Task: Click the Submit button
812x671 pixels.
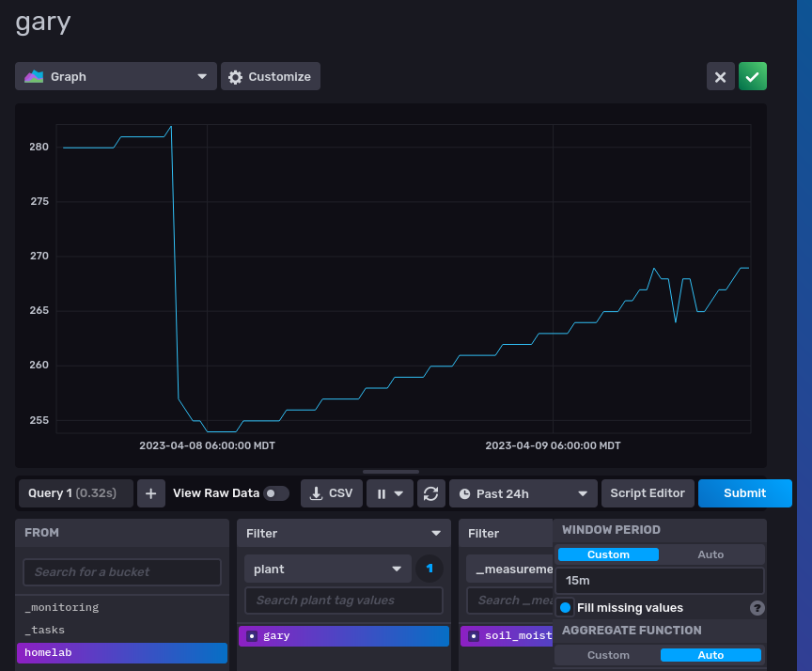Action: 744,493
